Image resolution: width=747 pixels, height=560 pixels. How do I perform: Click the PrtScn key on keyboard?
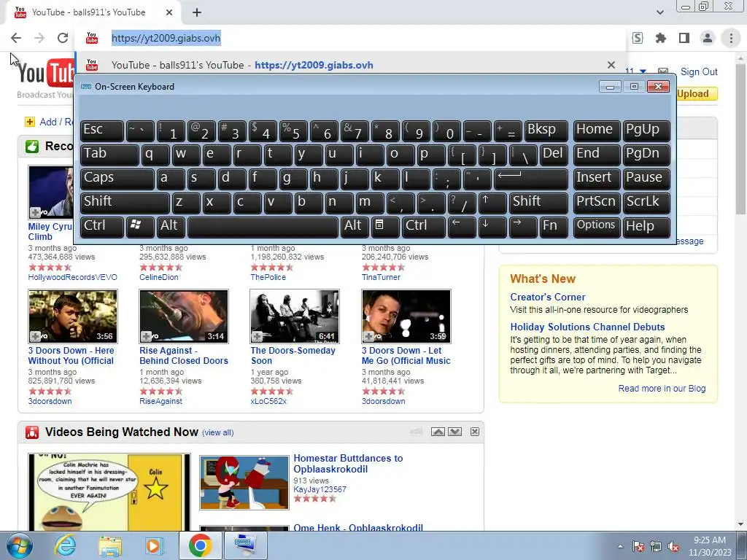pyautogui.click(x=597, y=203)
